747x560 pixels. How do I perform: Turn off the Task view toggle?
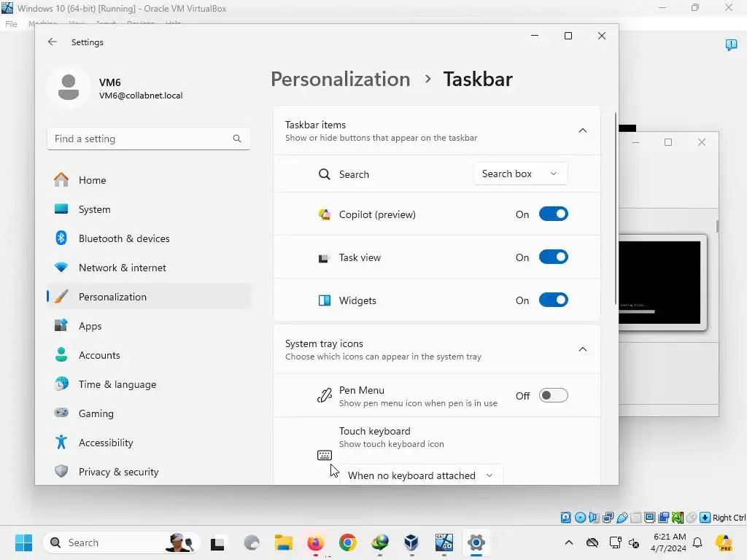553,257
